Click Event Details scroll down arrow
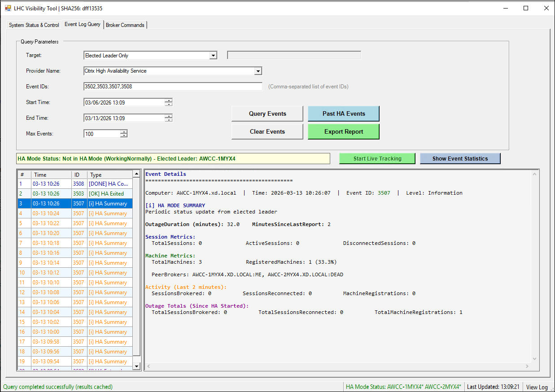Image resolution: width=555 pixels, height=392 pixels. [x=534, y=359]
